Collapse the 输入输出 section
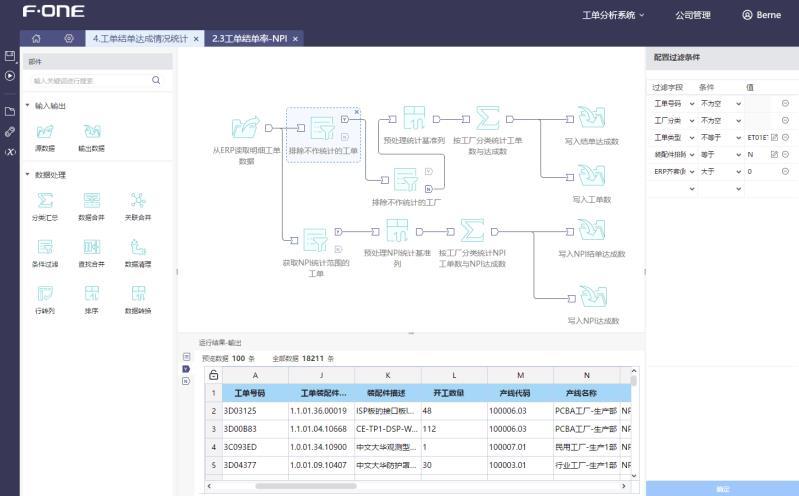 28,106
